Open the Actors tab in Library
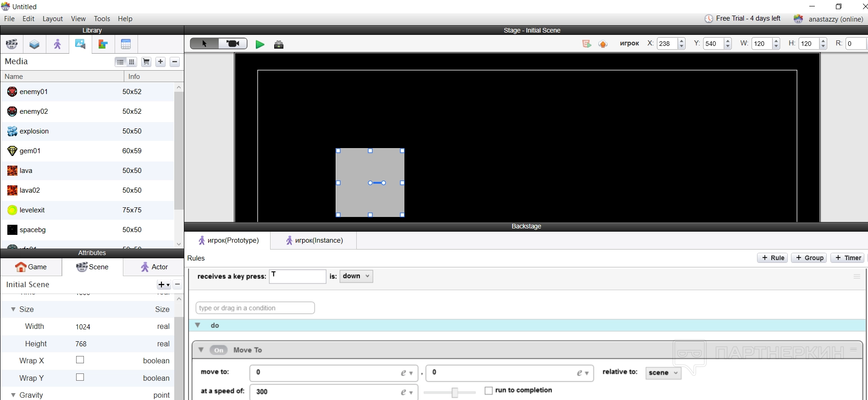Image resolution: width=868 pixels, height=400 pixels. [x=57, y=44]
